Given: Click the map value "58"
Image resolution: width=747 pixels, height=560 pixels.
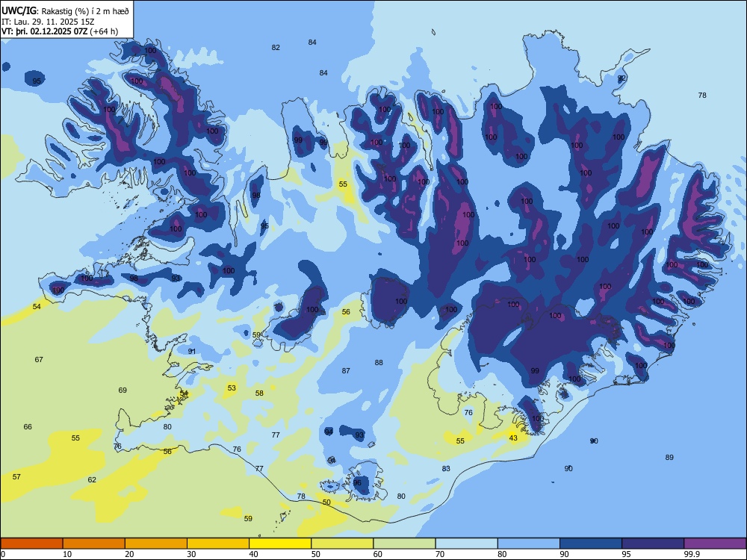Looking at the screenshot, I should [x=259, y=393].
